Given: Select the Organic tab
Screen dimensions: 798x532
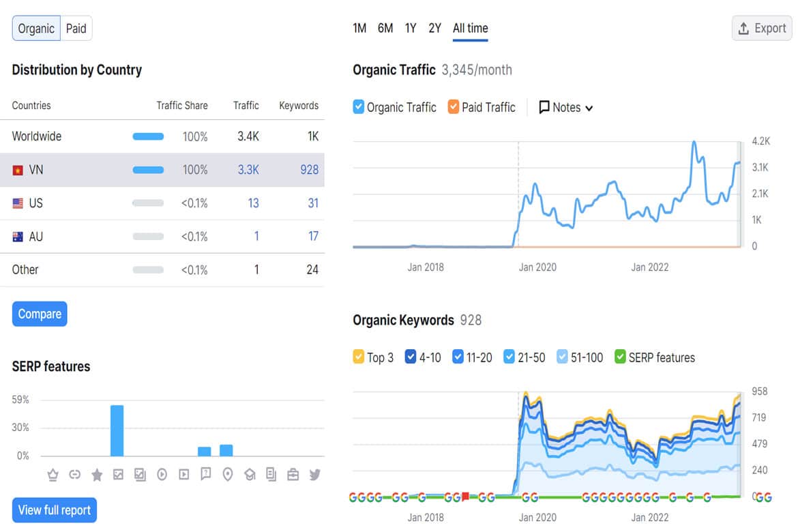Looking at the screenshot, I should [x=36, y=29].
